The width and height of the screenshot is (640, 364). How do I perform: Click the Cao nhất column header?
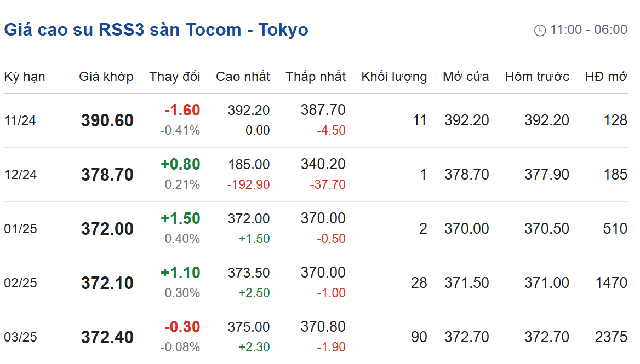243,77
